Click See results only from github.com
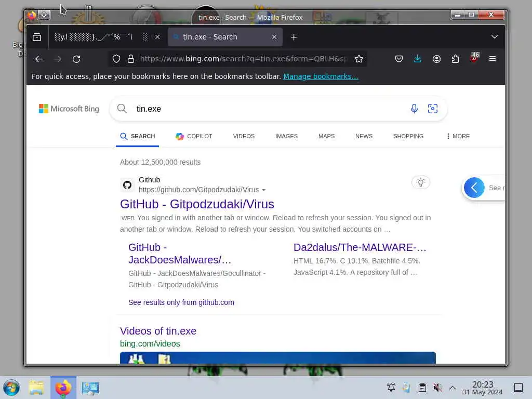 click(181, 302)
